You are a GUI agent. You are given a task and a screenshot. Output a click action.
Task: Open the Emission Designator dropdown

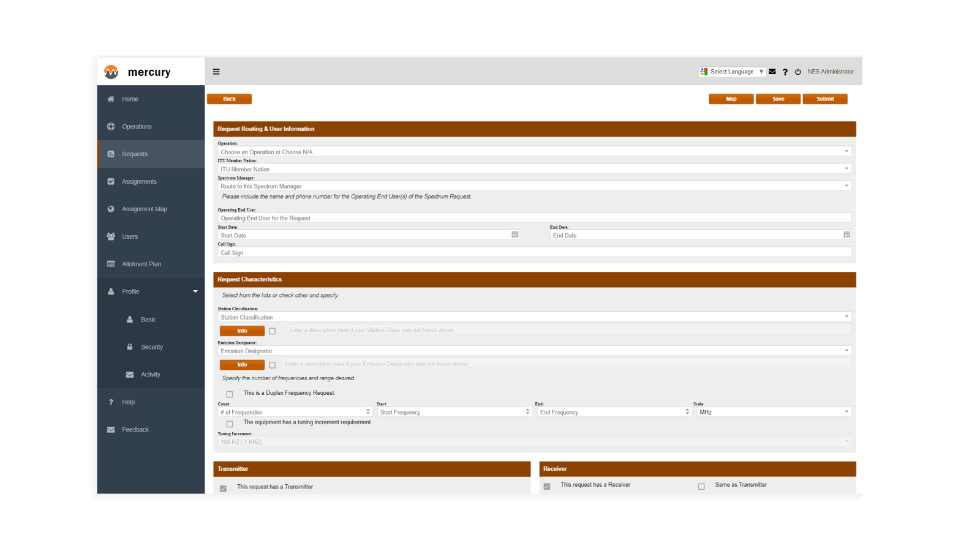click(x=534, y=351)
